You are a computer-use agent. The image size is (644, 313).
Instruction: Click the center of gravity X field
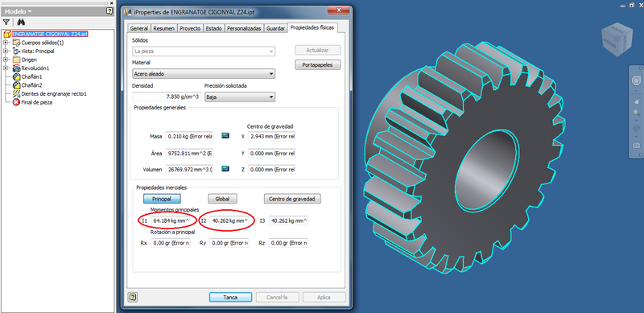272,136
